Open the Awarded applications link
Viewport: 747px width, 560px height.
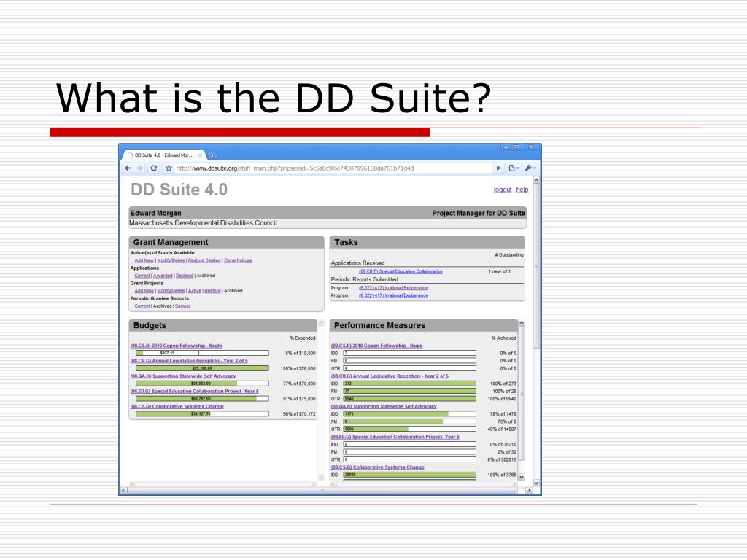click(163, 276)
